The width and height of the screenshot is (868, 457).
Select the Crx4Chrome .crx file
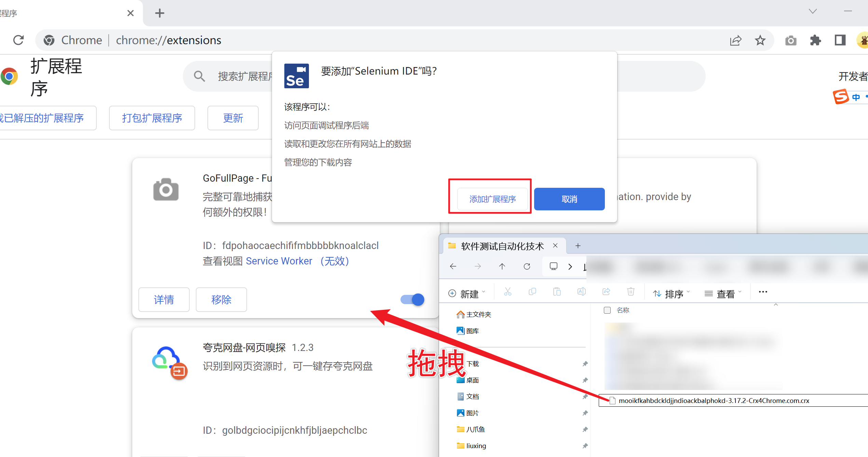point(714,401)
